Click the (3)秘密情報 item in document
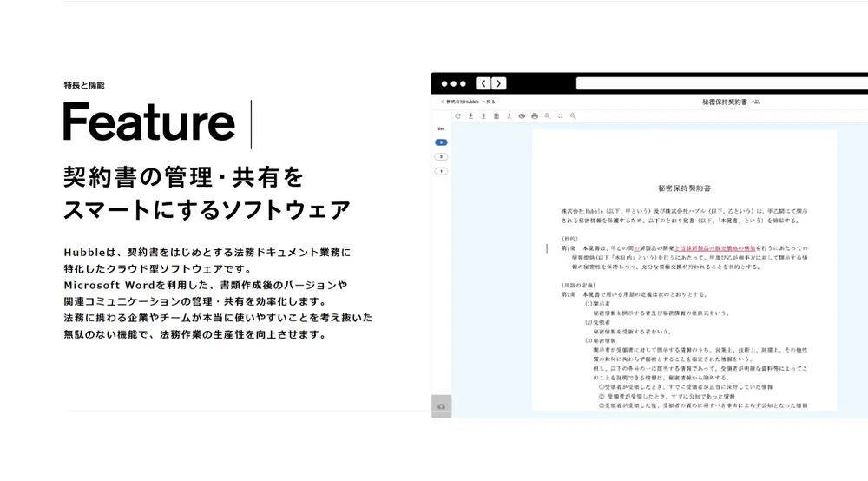Image resolution: width=868 pixels, height=481 pixels. pyautogui.click(x=600, y=341)
